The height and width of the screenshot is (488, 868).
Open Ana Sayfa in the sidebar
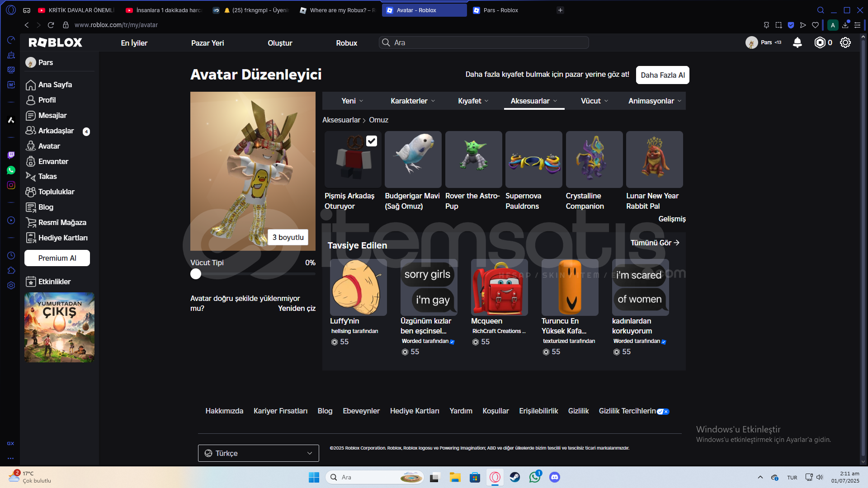[x=55, y=84]
